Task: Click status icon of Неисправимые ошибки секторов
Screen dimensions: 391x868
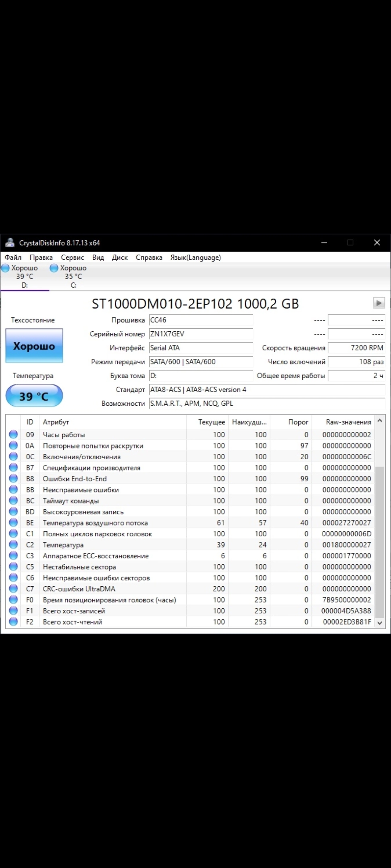Action: (x=13, y=578)
